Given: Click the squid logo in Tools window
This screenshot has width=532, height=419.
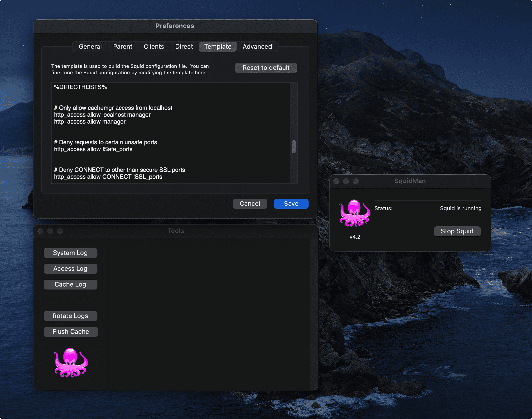Looking at the screenshot, I should [x=71, y=363].
